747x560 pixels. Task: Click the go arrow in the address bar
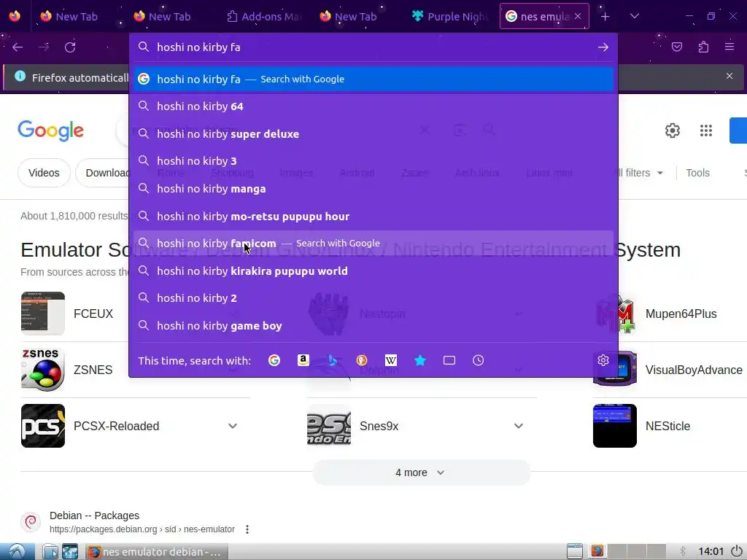(x=603, y=47)
